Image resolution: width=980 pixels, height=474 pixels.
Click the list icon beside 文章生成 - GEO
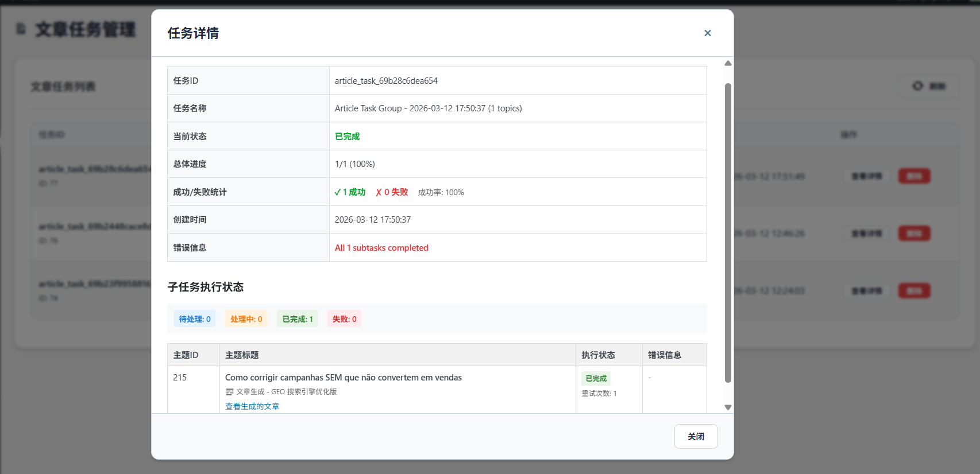(230, 392)
